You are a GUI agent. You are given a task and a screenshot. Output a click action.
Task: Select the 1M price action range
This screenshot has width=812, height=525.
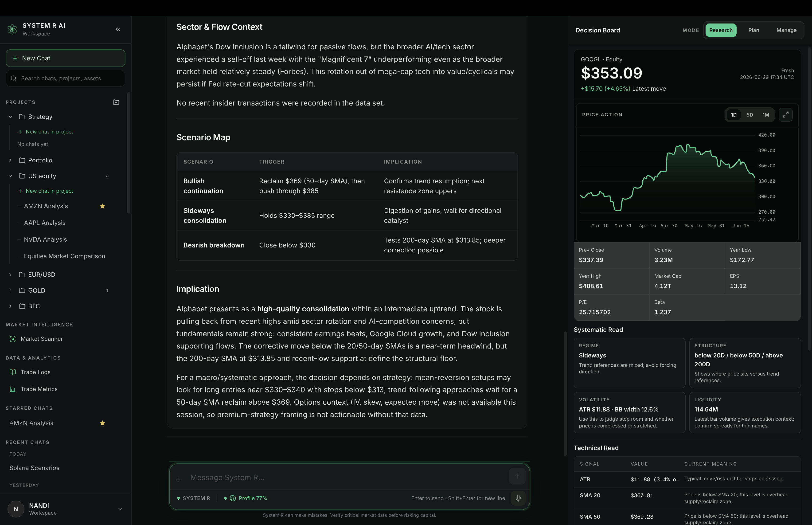pyautogui.click(x=766, y=114)
